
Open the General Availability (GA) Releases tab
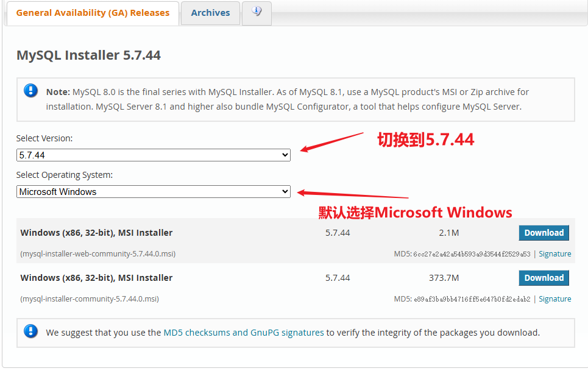point(93,13)
